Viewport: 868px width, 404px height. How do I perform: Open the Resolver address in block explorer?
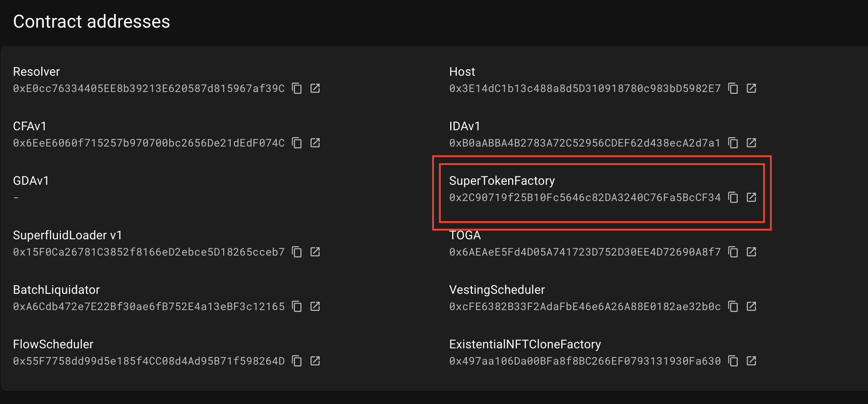(x=316, y=88)
